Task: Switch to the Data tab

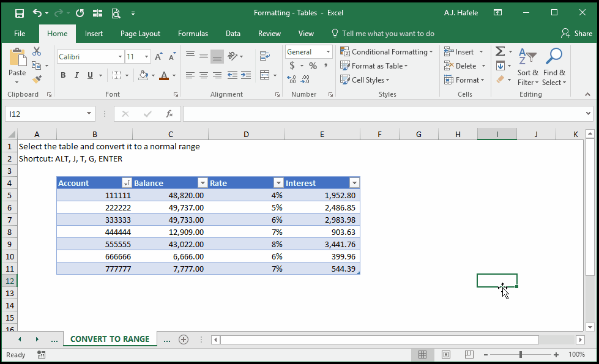Action: 233,34
